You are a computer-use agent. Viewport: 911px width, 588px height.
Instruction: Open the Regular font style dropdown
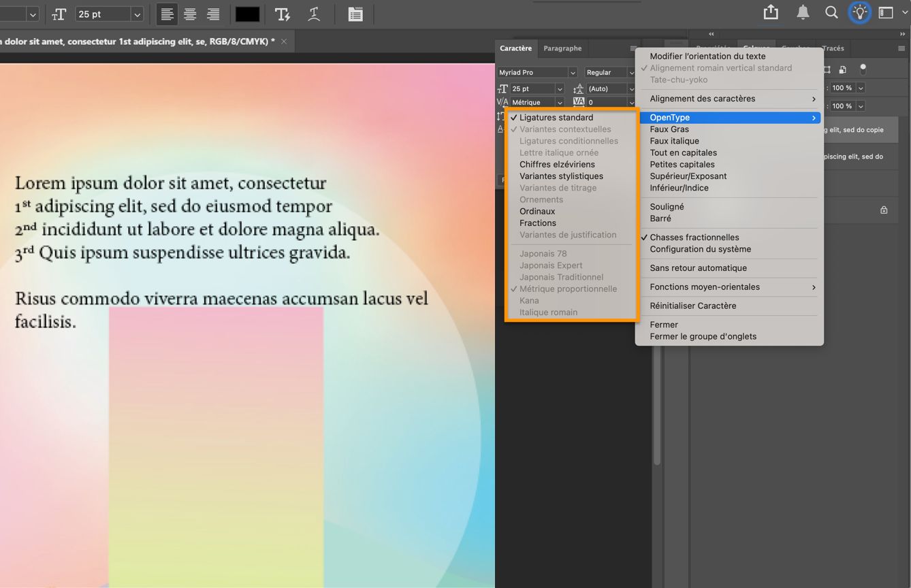tap(608, 71)
